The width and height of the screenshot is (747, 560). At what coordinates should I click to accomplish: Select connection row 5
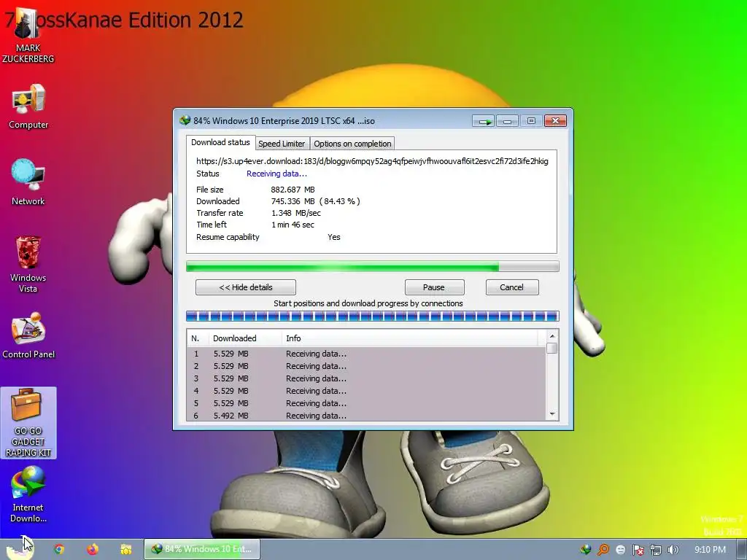point(366,403)
